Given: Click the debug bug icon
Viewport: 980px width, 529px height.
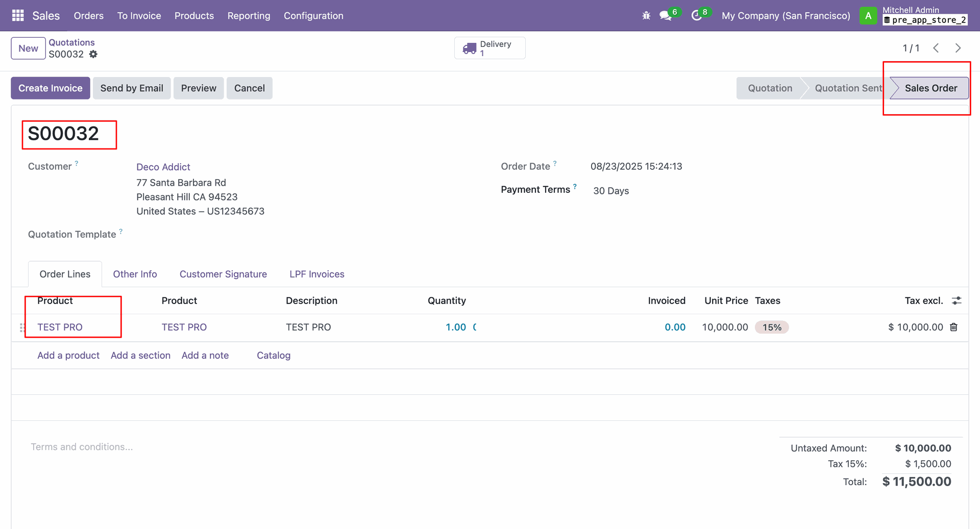Looking at the screenshot, I should click(646, 16).
